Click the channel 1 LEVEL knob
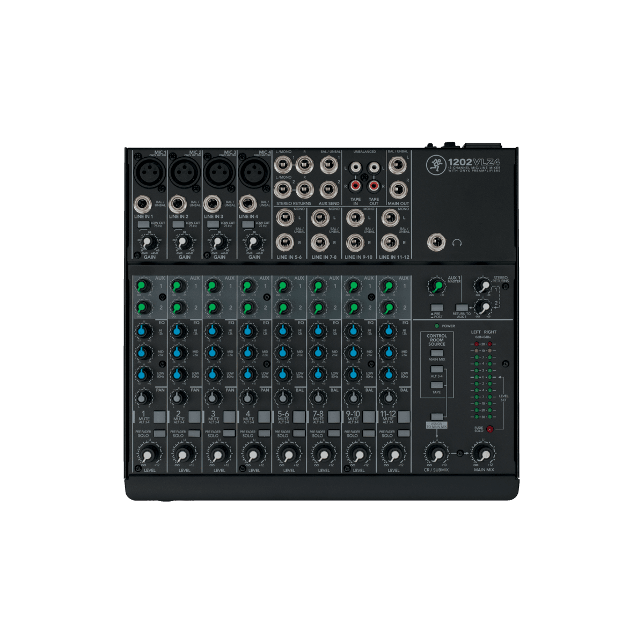The width and height of the screenshot is (644, 644). (x=149, y=455)
